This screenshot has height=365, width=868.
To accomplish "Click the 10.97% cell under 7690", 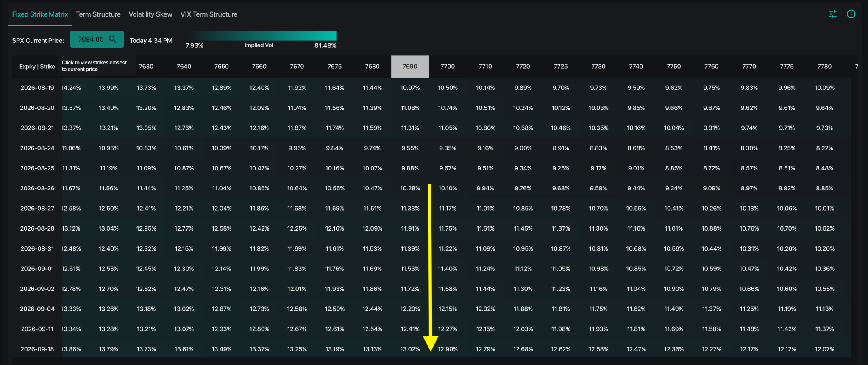I will click(x=410, y=88).
